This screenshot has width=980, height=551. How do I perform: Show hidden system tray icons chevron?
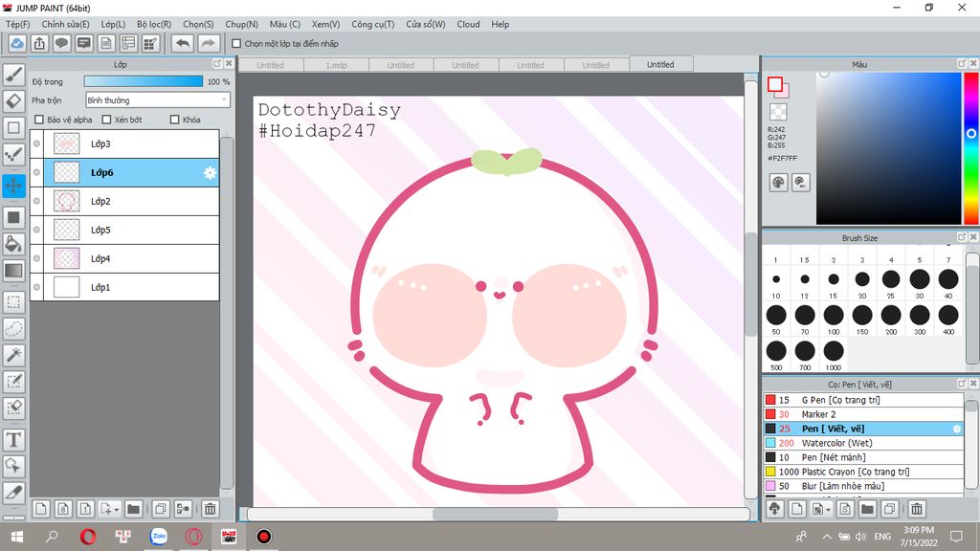(x=826, y=537)
